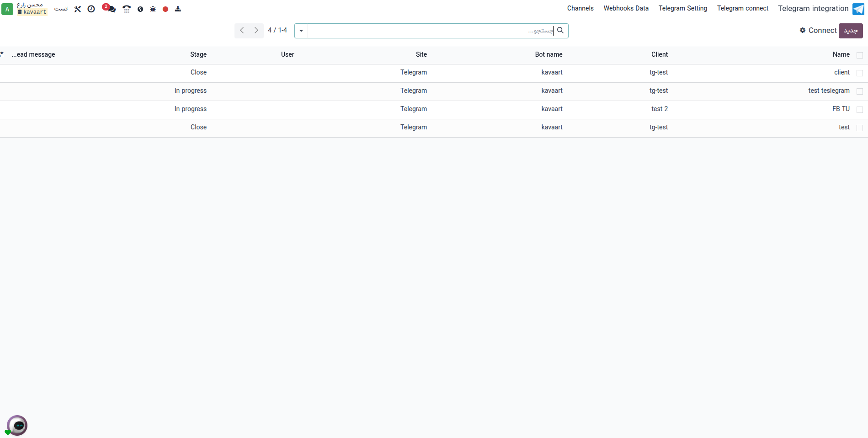This screenshot has height=438, width=868.
Task: Open optional columns adjuster in table header
Action: (x=2, y=54)
